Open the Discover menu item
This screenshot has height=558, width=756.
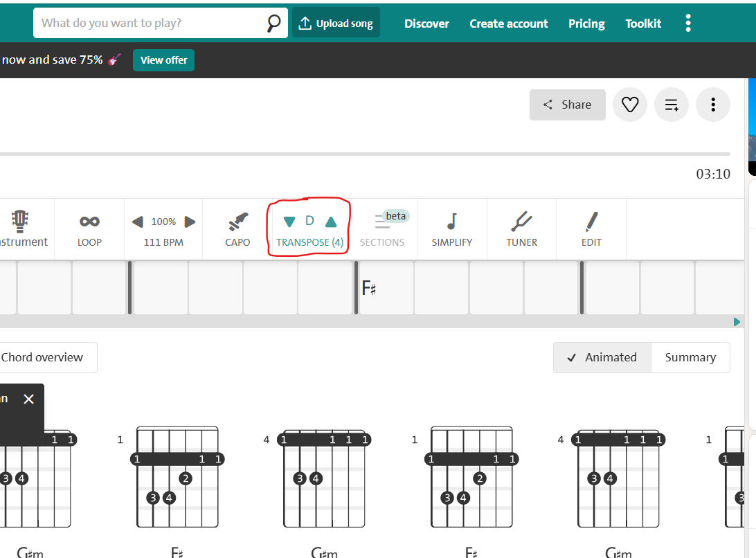[426, 24]
